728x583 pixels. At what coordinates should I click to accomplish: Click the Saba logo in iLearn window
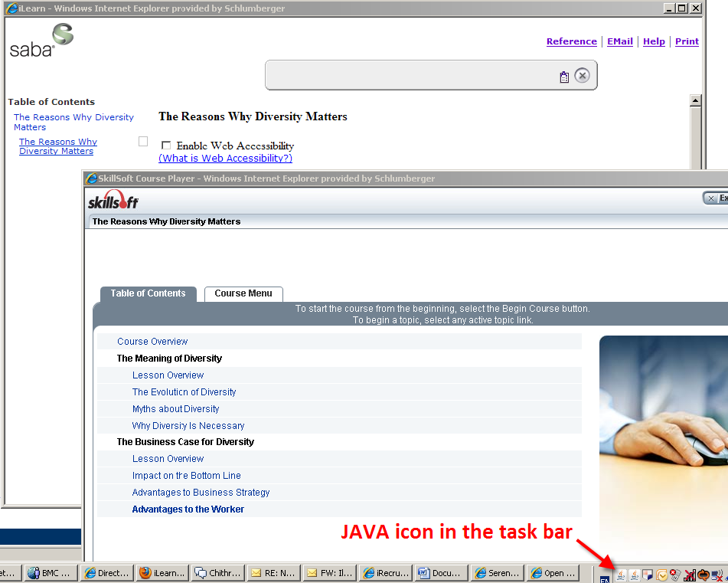(41, 41)
